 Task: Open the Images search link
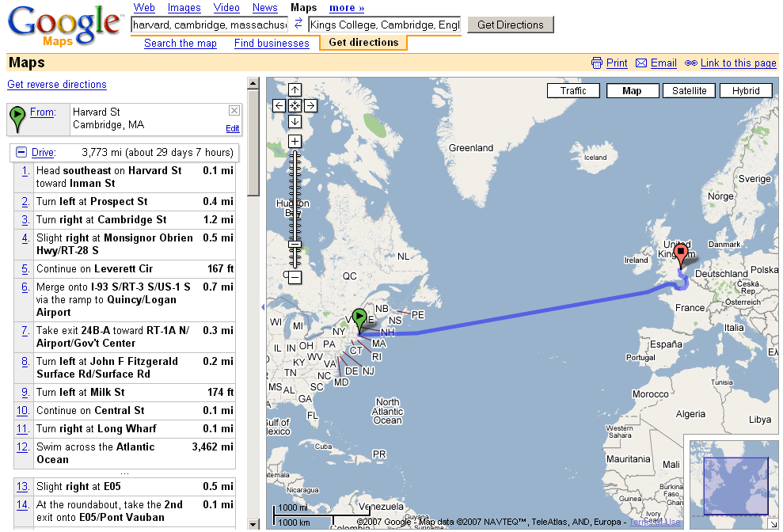click(184, 7)
